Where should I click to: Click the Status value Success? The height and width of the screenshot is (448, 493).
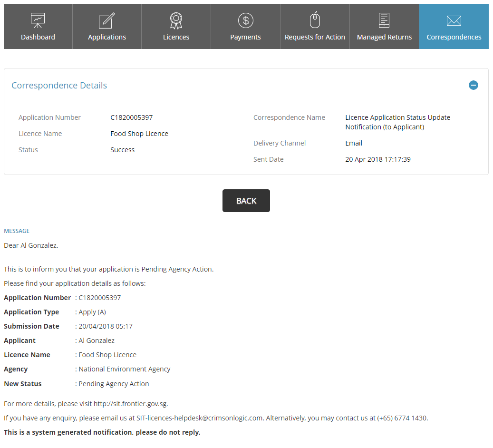point(123,150)
